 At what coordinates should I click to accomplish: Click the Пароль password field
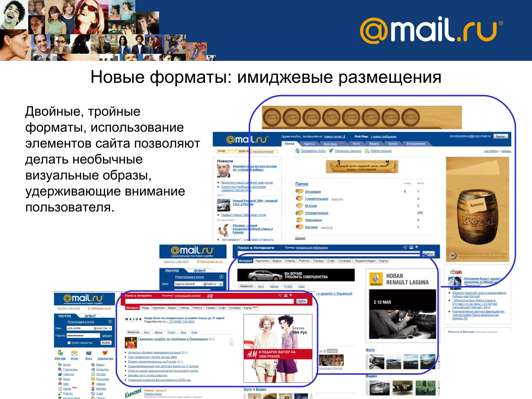tap(83, 336)
